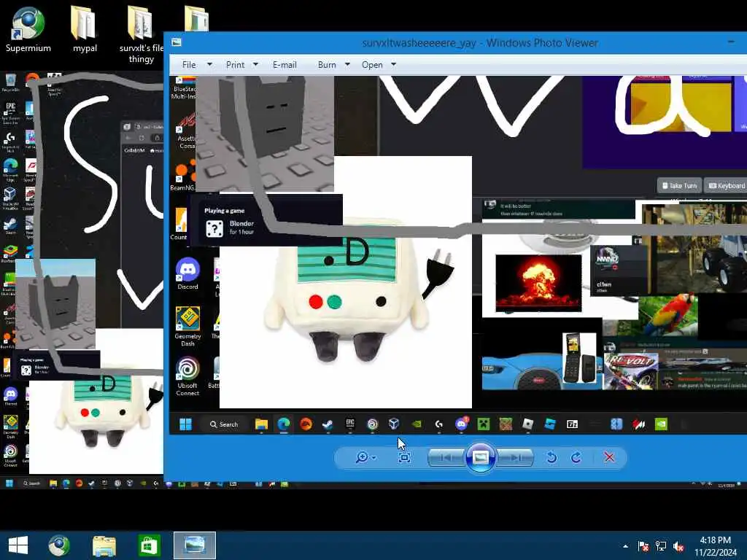
Task: Open survxlt's file thingy folder
Action: [141, 35]
